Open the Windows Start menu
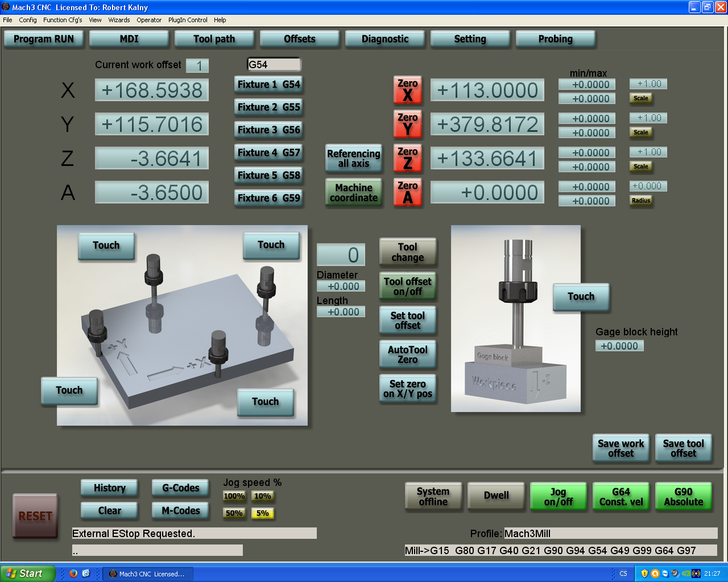728x582 pixels. point(27,573)
